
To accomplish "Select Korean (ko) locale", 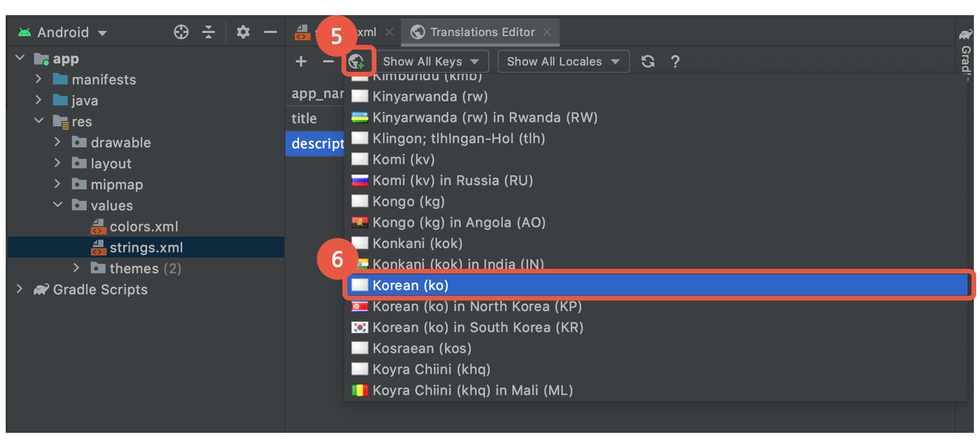I will point(657,285).
